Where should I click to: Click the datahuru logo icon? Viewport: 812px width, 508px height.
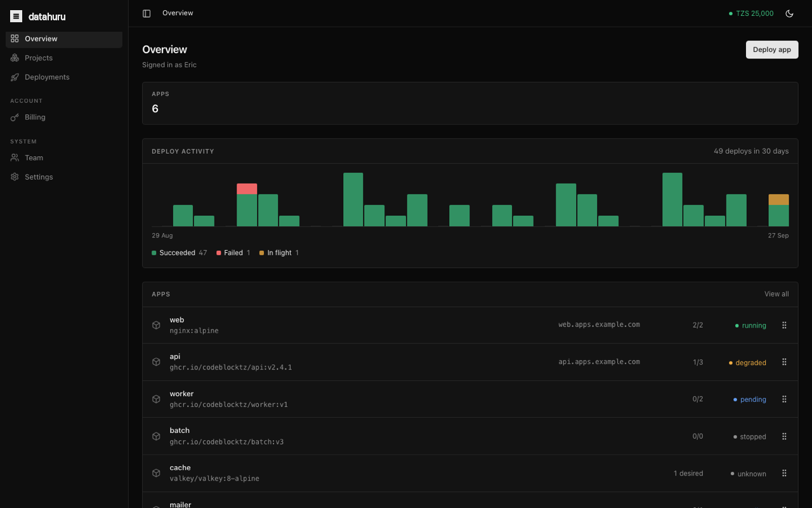16,17
